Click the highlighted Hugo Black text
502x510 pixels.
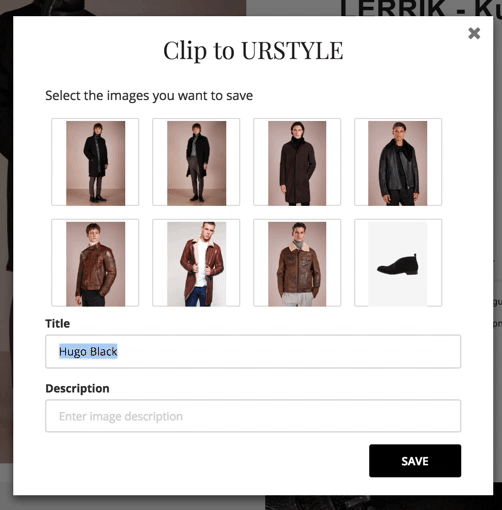[x=88, y=352]
